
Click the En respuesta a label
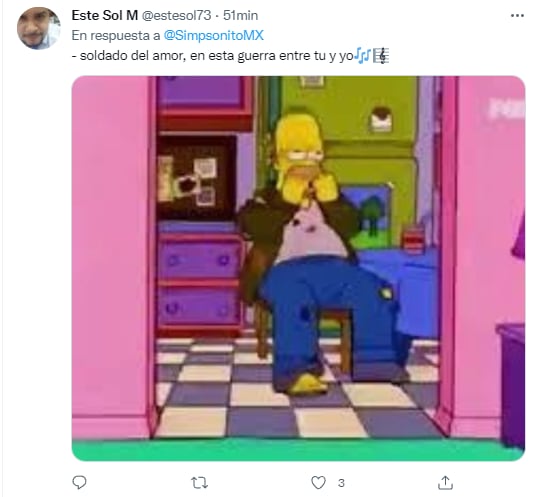pyautogui.click(x=116, y=36)
